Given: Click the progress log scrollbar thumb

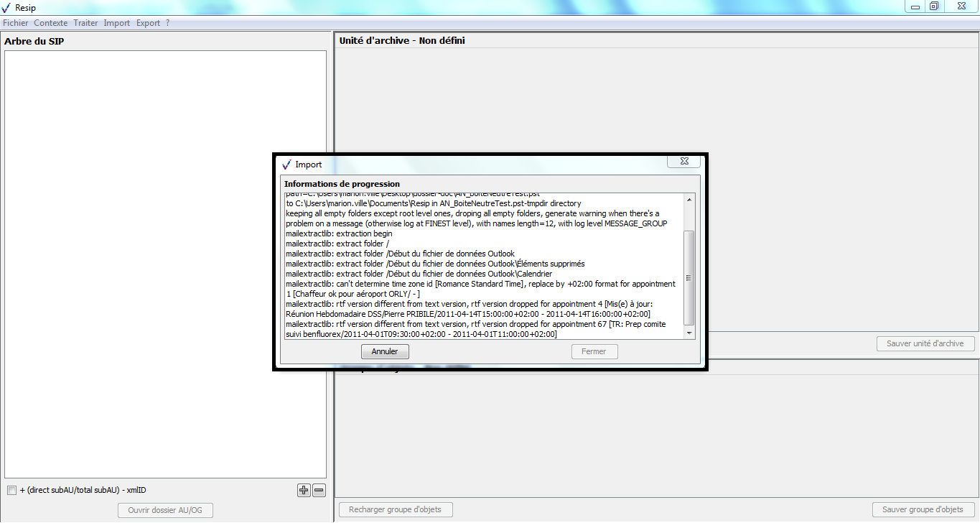Looking at the screenshot, I should 689,277.
